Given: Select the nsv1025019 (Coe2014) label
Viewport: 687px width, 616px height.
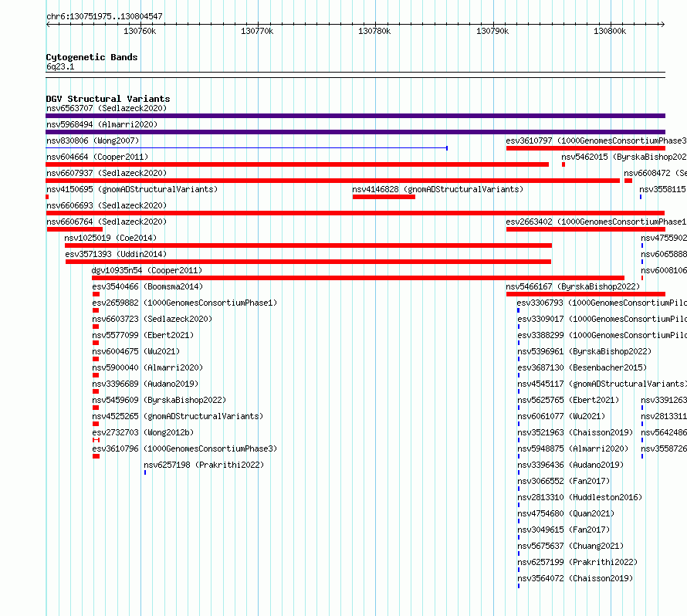Looking at the screenshot, I should (110, 238).
